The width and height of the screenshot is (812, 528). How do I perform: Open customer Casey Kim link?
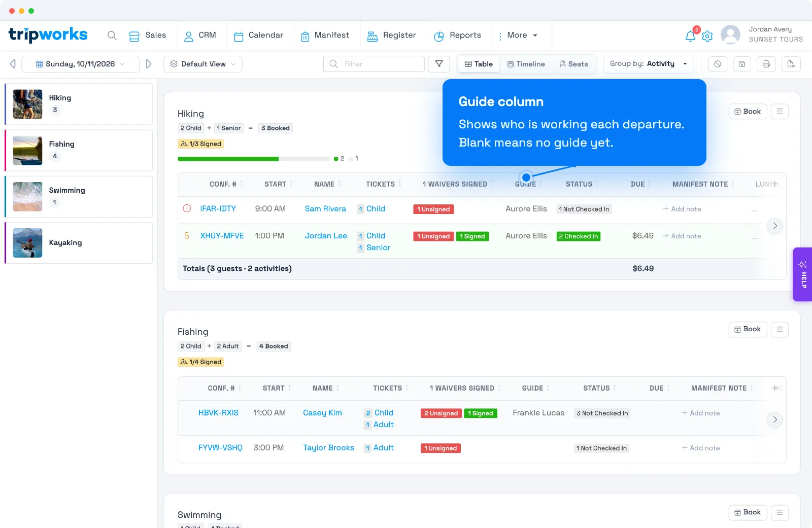pyautogui.click(x=322, y=413)
